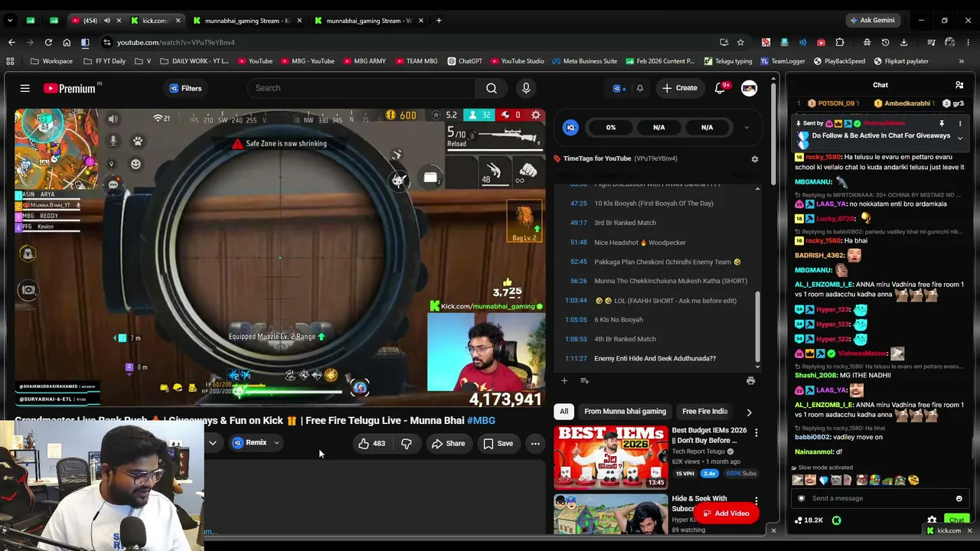Viewport: 980px width, 551px height.
Task: Open more actions menu below video
Action: 535,443
